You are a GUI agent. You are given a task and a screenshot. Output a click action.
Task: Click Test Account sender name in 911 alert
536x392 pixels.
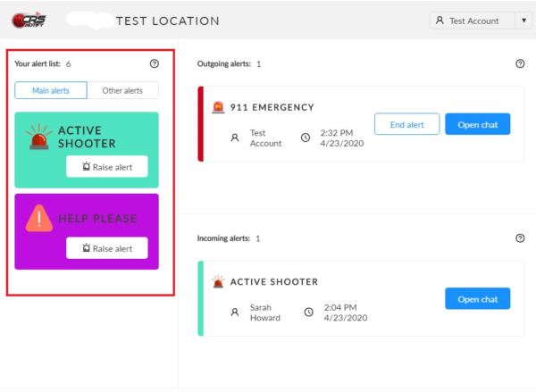click(265, 138)
